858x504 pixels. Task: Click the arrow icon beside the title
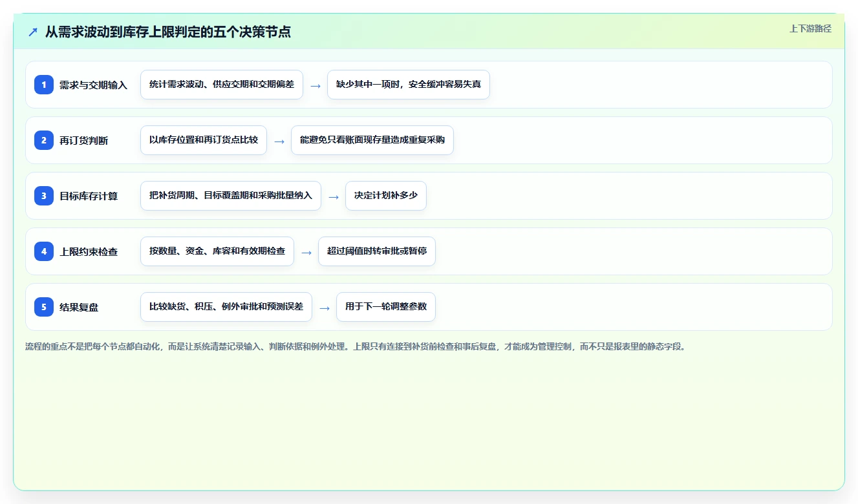coord(32,32)
